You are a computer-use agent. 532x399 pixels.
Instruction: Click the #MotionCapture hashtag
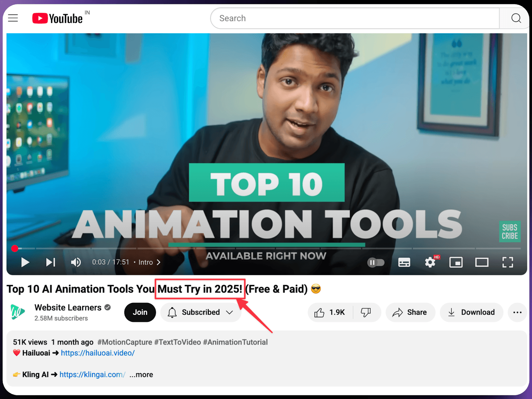[125, 342]
